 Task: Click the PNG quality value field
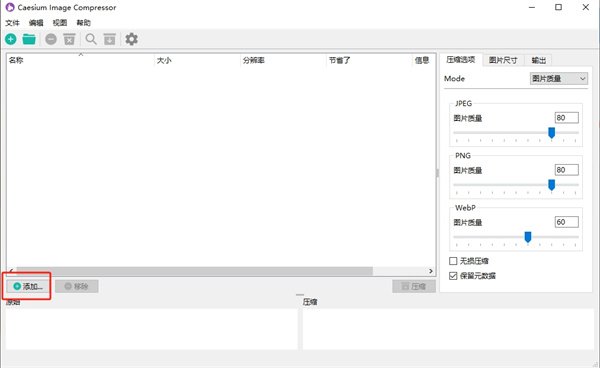[x=567, y=170]
